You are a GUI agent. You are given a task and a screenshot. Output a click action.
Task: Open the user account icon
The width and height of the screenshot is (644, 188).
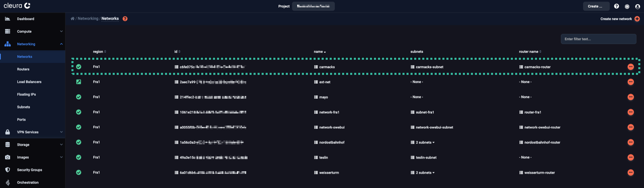(x=638, y=6)
